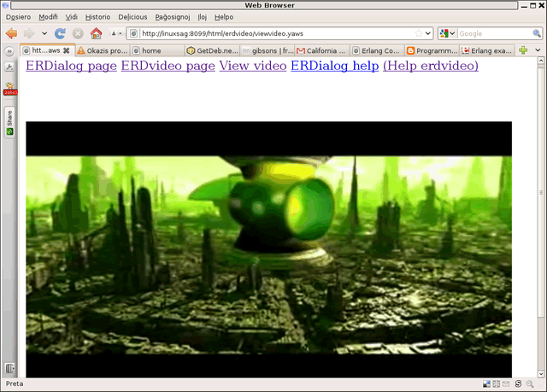Click the vertical scrollbar thumb

point(541,192)
